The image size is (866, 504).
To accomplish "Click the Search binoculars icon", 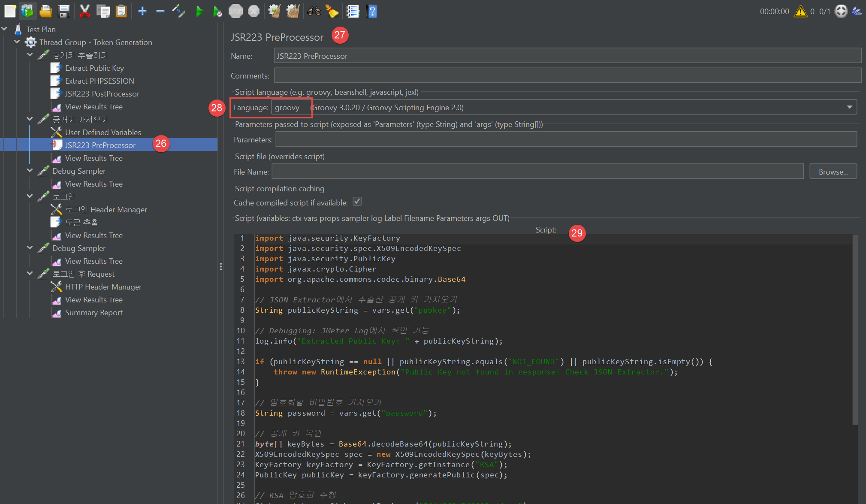I will coord(314,11).
